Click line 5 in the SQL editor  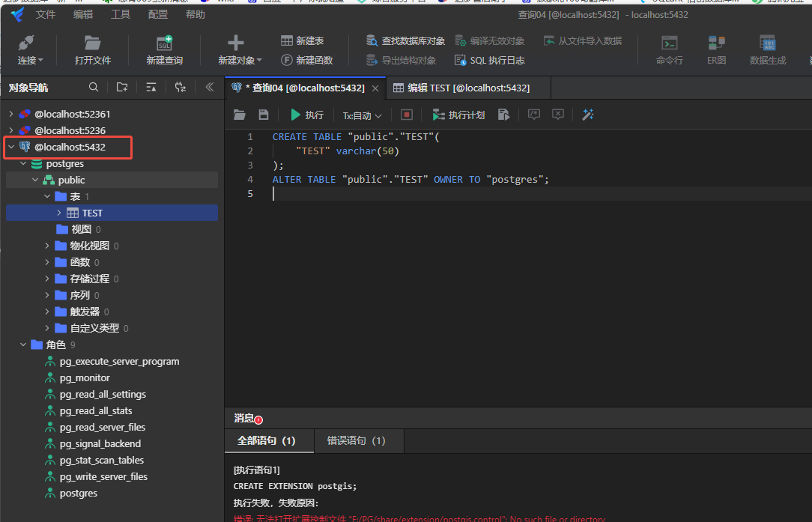[518, 194]
